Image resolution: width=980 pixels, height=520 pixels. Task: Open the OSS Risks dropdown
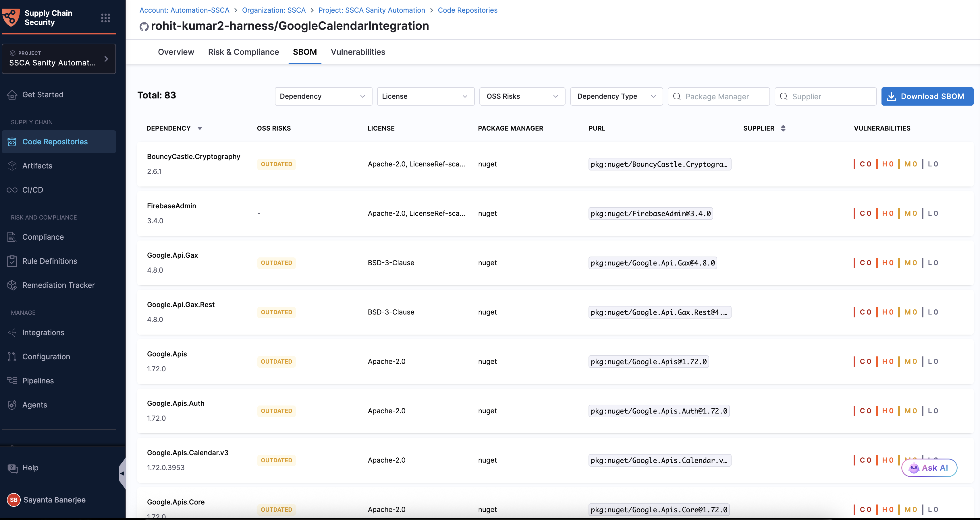point(522,96)
